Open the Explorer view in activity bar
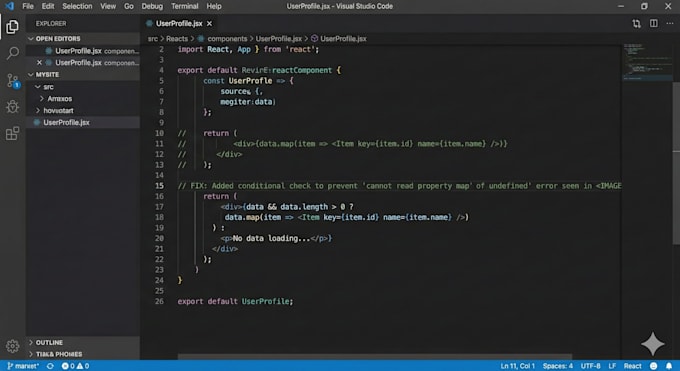680x371 pixels. [12, 27]
